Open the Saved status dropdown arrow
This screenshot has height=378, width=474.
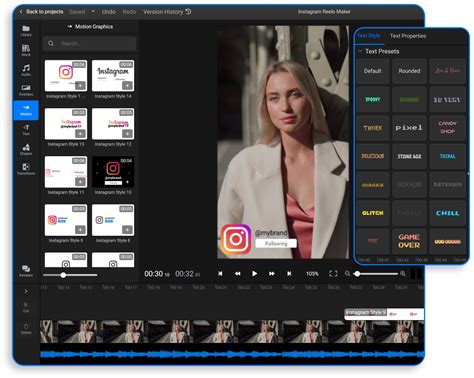click(93, 12)
